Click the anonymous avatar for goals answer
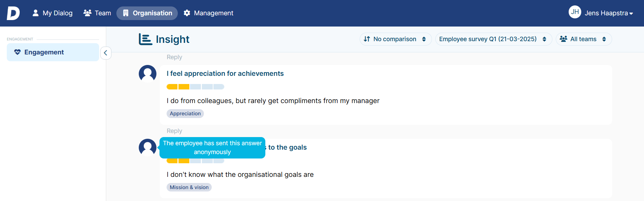 148,147
